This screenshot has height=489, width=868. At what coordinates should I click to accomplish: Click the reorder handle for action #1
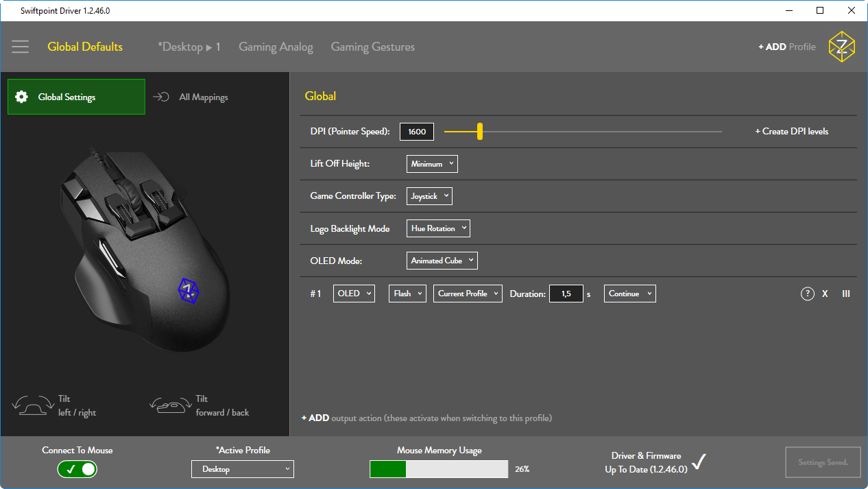tap(845, 294)
